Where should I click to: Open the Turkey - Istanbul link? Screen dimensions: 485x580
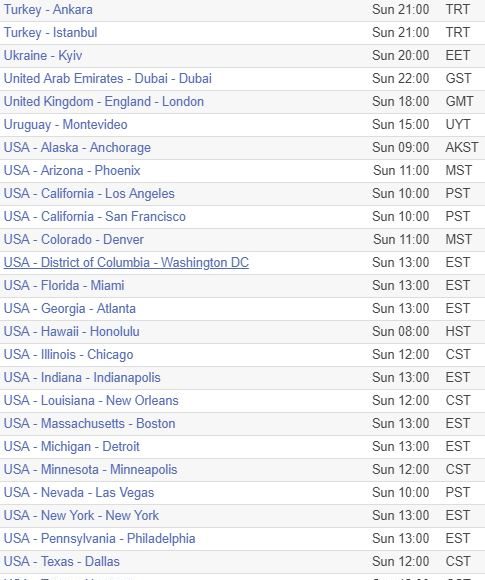pyautogui.click(x=50, y=33)
